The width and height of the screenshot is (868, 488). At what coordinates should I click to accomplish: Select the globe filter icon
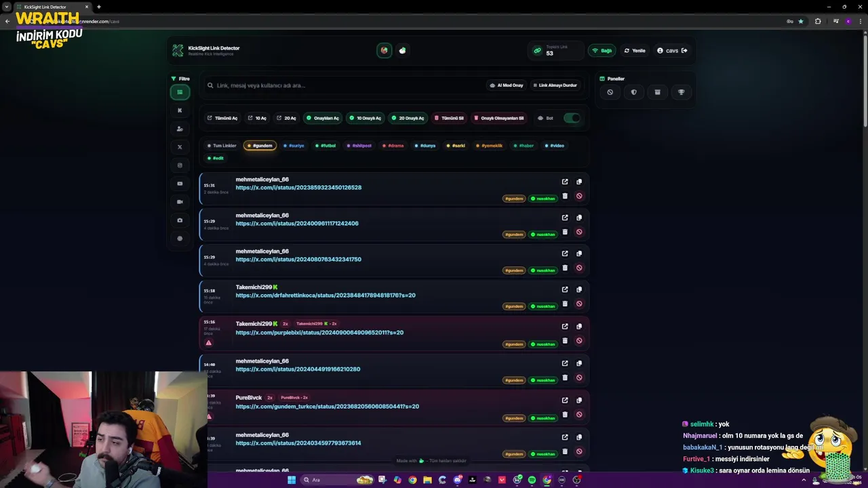click(x=180, y=239)
